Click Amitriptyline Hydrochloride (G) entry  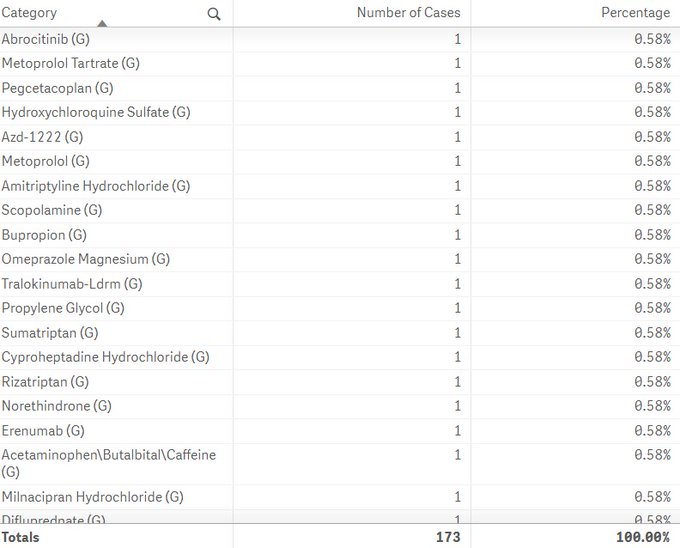pyautogui.click(x=96, y=186)
